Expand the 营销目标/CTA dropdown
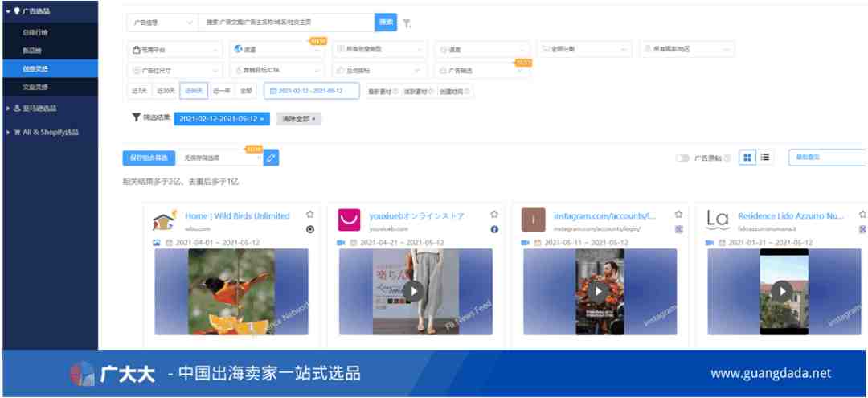 [x=276, y=70]
